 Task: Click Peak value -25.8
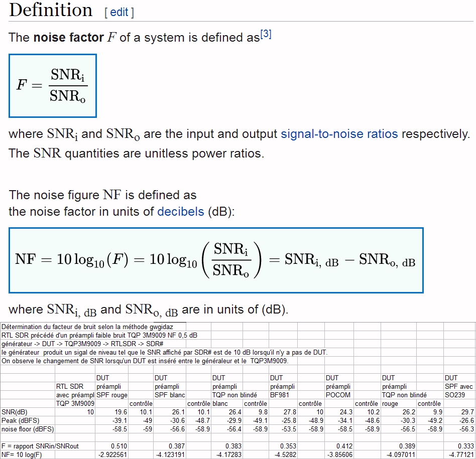(x=289, y=420)
